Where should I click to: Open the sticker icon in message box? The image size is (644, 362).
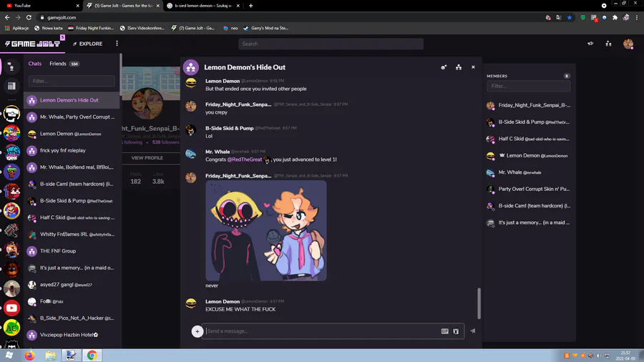[x=456, y=331]
